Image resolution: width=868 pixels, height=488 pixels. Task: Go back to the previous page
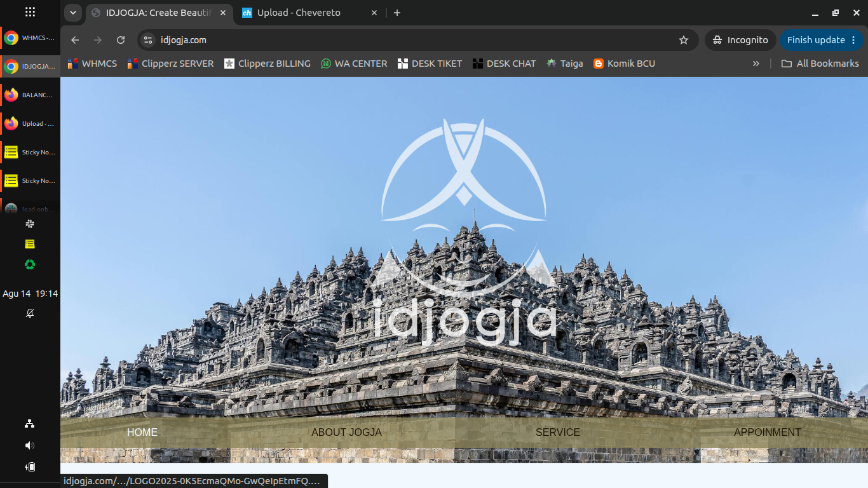tap(75, 40)
